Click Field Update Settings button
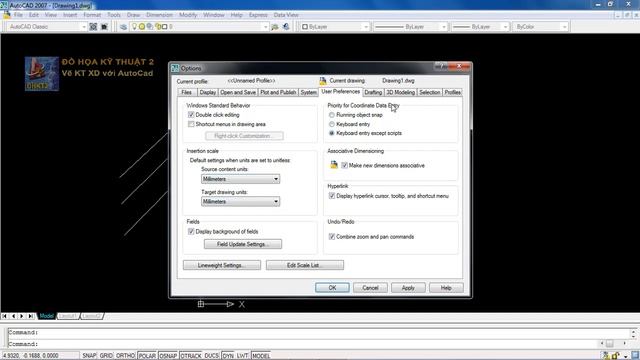 (x=243, y=244)
